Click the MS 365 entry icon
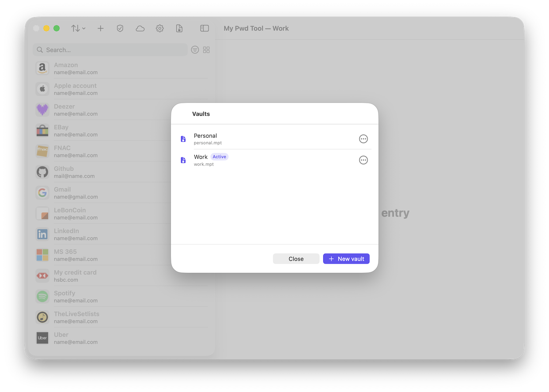The width and height of the screenshot is (549, 392). (42, 255)
